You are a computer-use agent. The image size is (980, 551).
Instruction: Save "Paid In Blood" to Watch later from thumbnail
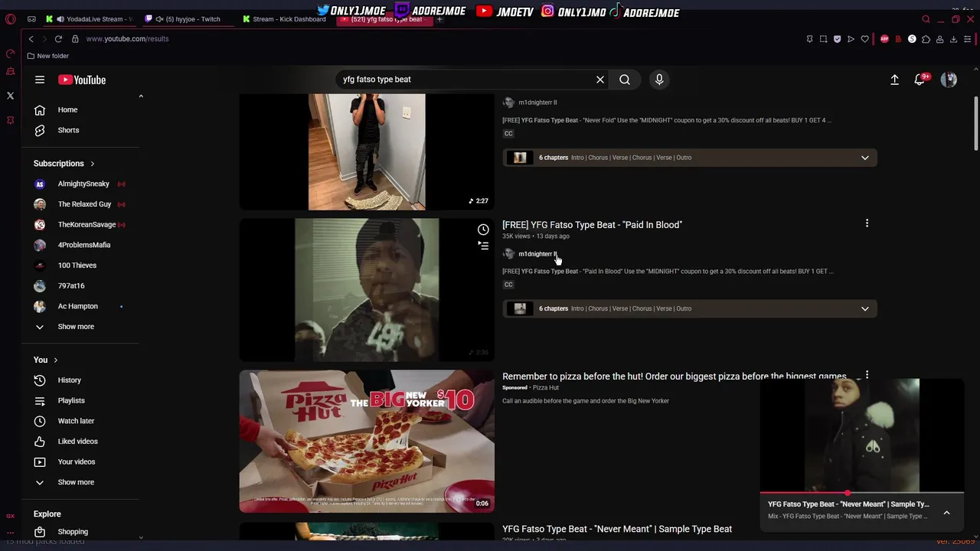tap(483, 230)
